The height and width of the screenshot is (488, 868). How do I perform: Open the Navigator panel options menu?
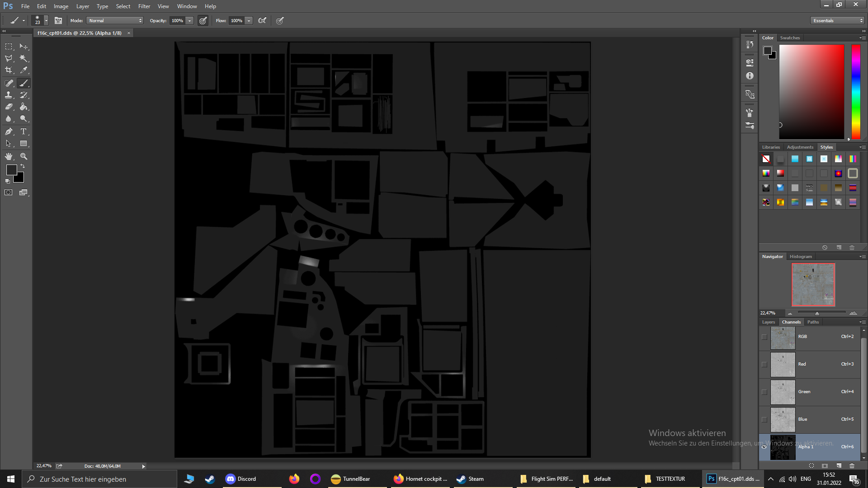(863, 257)
